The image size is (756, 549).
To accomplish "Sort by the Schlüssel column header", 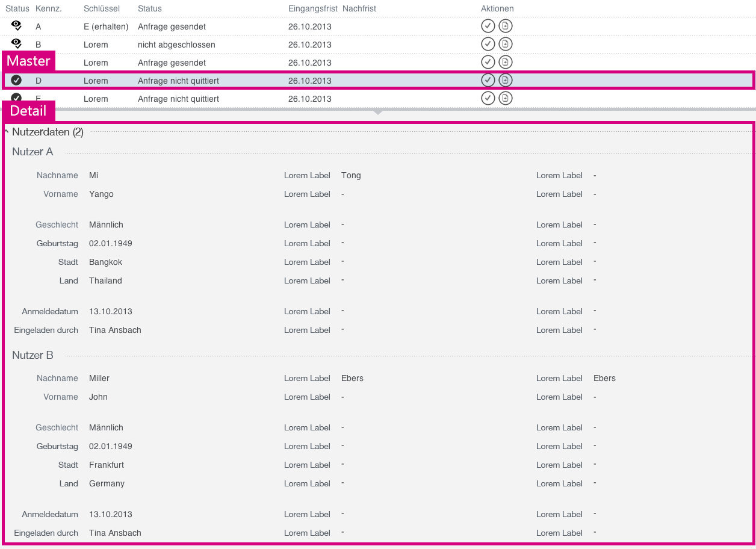I will tap(102, 8).
